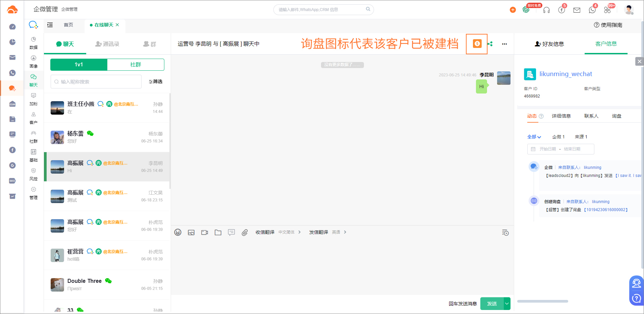Switch to 社群 chat mode
This screenshot has height=314, width=644.
pos(136,65)
